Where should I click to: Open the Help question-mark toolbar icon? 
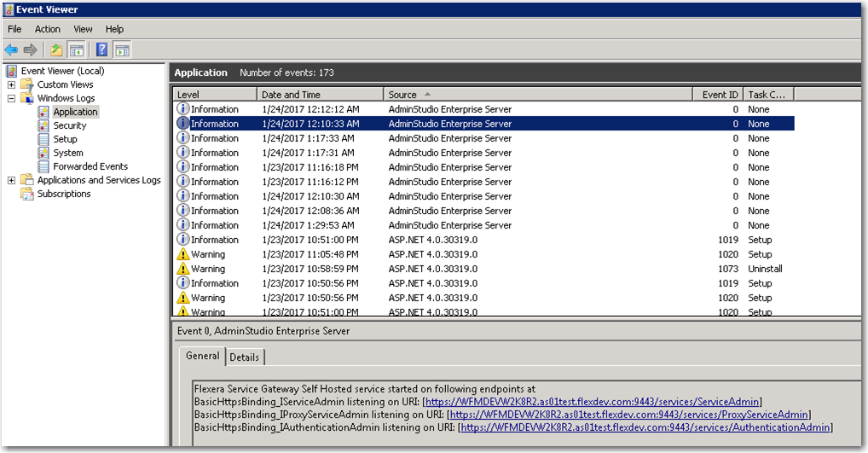click(x=101, y=49)
